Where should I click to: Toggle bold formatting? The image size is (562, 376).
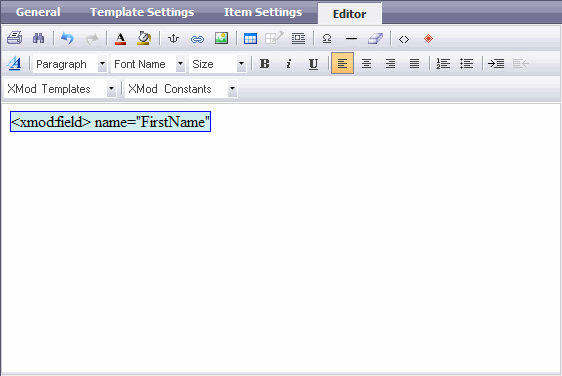click(x=265, y=63)
